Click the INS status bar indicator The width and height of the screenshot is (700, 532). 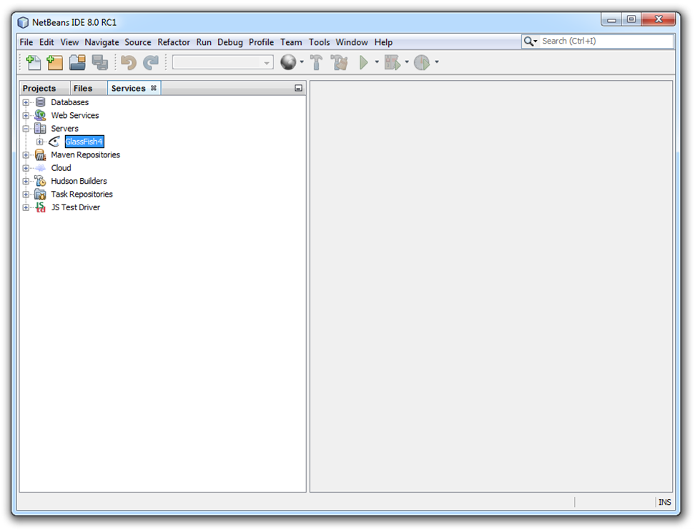664,502
